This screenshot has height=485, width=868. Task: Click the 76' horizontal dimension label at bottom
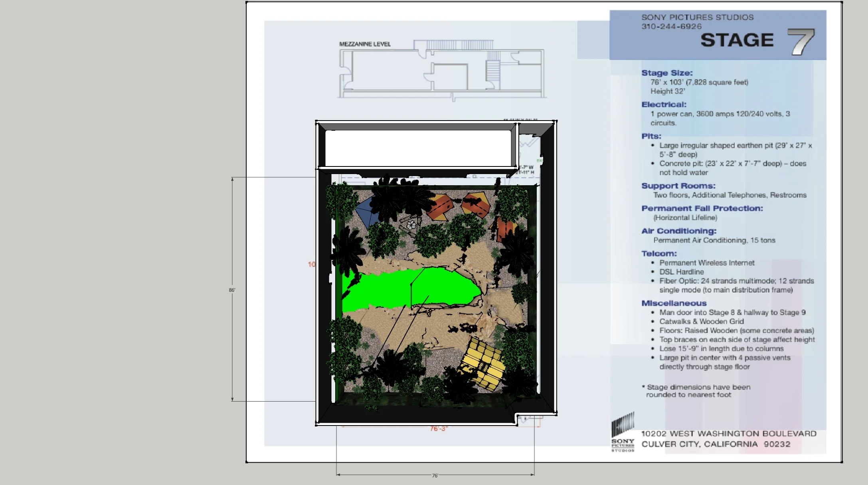435,475
